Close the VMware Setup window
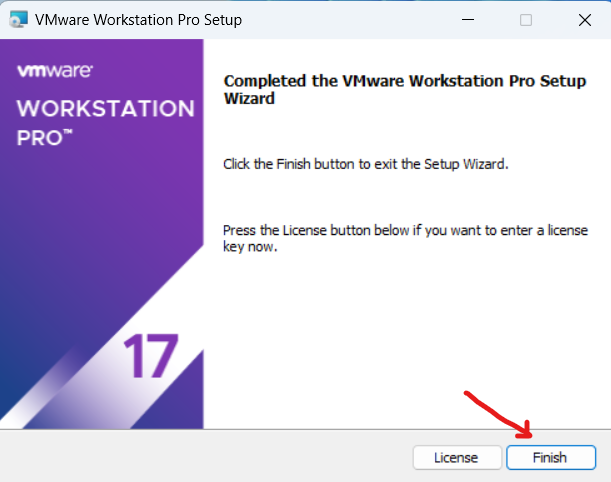This screenshot has height=482, width=611. click(583, 19)
